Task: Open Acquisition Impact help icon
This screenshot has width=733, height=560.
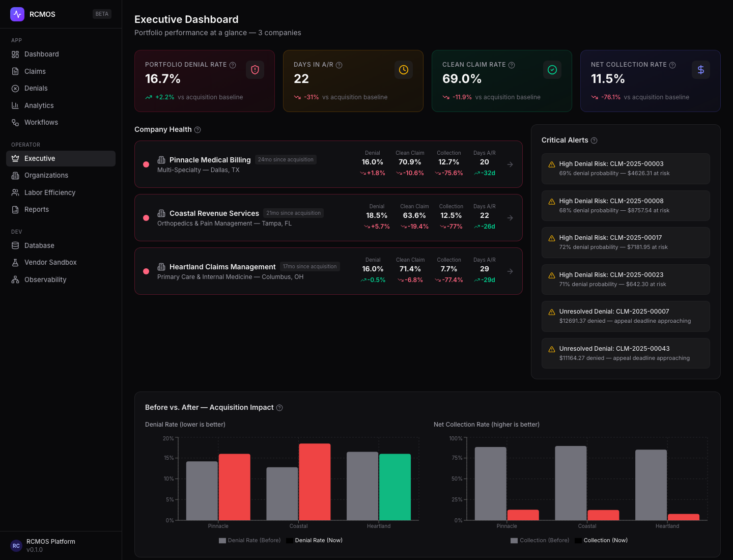Action: 279,408
